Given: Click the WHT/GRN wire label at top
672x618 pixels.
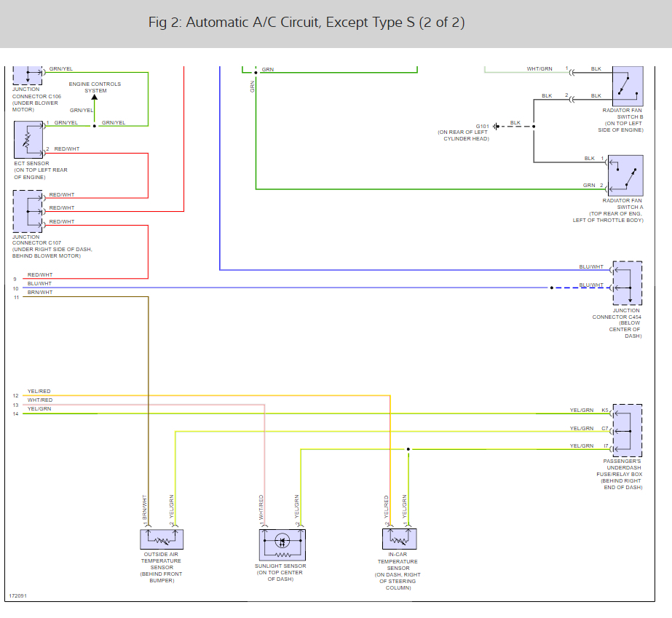Looking at the screenshot, I should [x=539, y=68].
